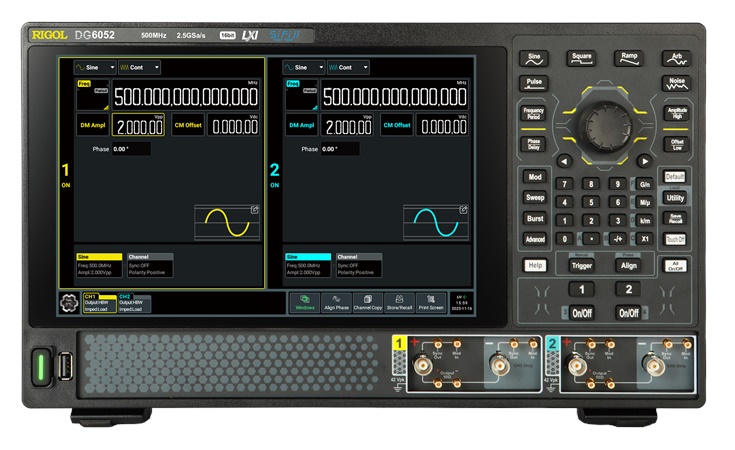Tap the yellow channel 1 sine preview

[x=227, y=223]
